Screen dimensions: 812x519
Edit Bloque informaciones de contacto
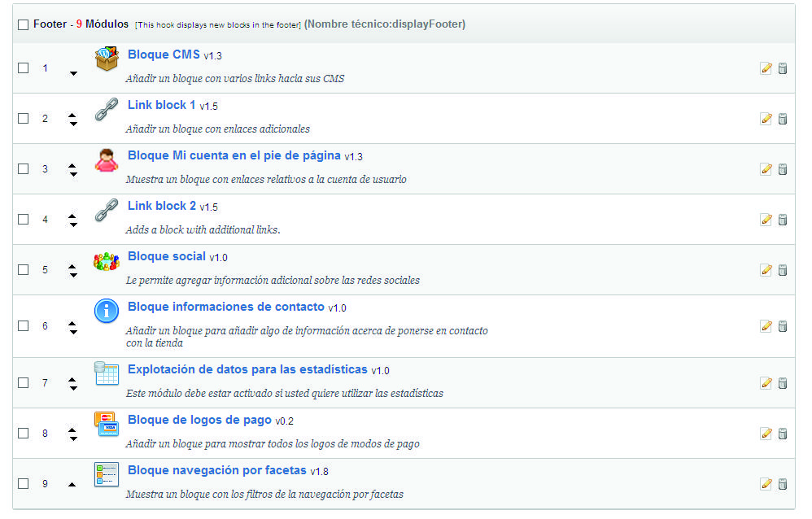pyautogui.click(x=766, y=326)
